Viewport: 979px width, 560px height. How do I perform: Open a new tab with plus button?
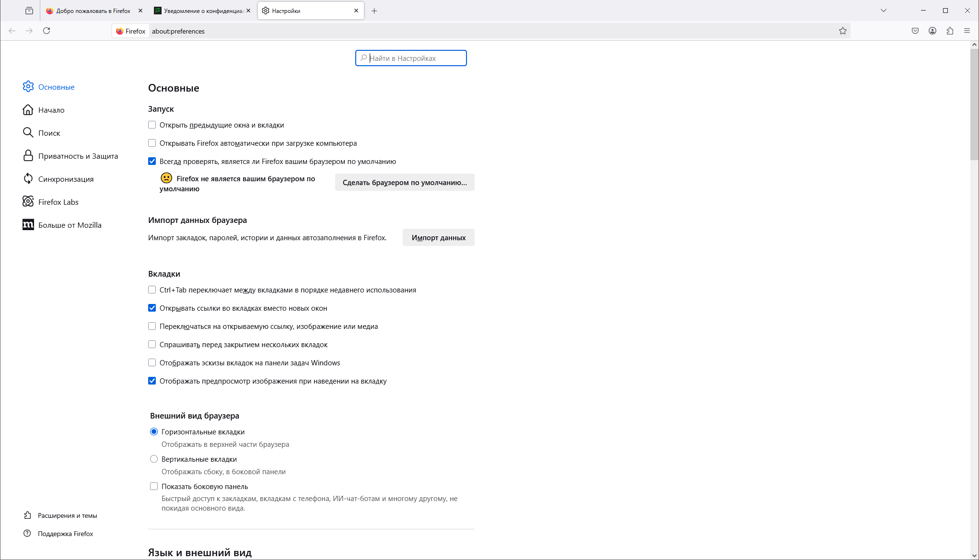pos(374,11)
